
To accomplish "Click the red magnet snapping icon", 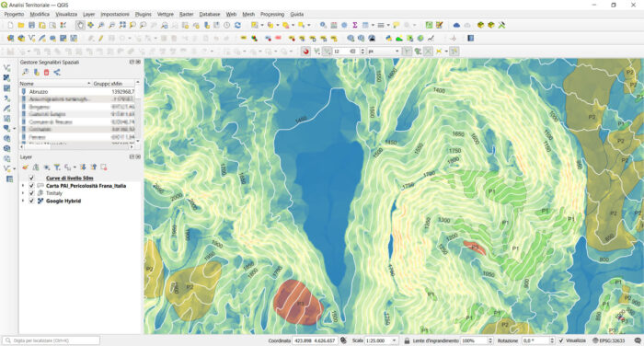I will click(x=305, y=52).
